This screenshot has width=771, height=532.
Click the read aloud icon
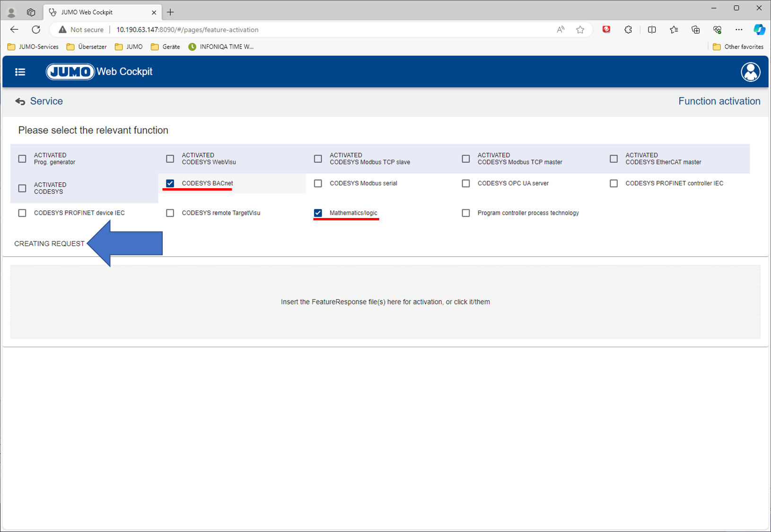tap(561, 30)
